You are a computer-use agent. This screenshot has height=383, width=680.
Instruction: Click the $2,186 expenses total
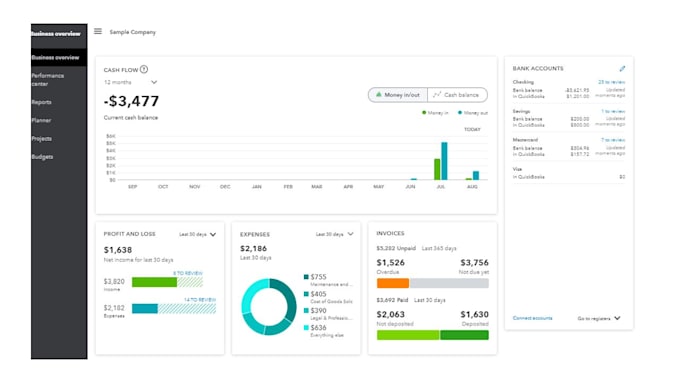[253, 249]
